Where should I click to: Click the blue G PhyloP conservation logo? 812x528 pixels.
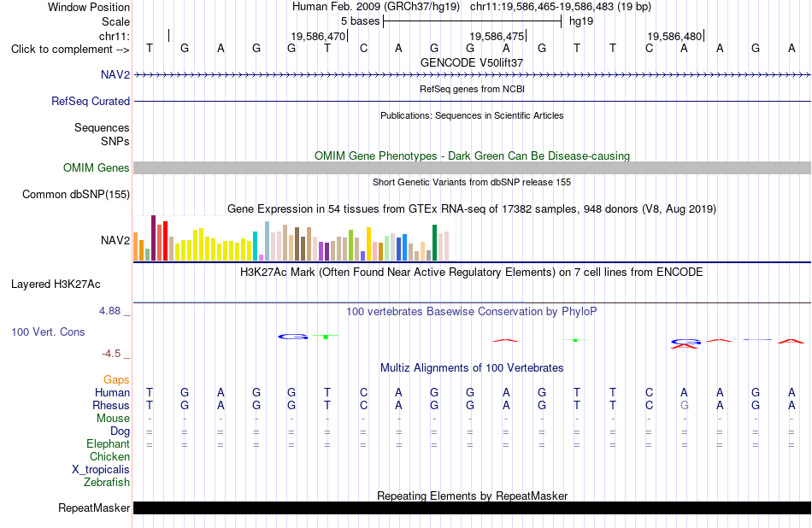[x=292, y=337]
